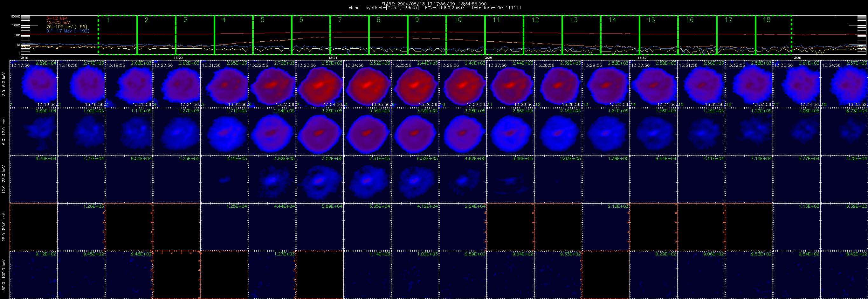Click the 13:20 tick label on the lightcurve axis
This screenshot has height=299, width=868.
point(178,58)
